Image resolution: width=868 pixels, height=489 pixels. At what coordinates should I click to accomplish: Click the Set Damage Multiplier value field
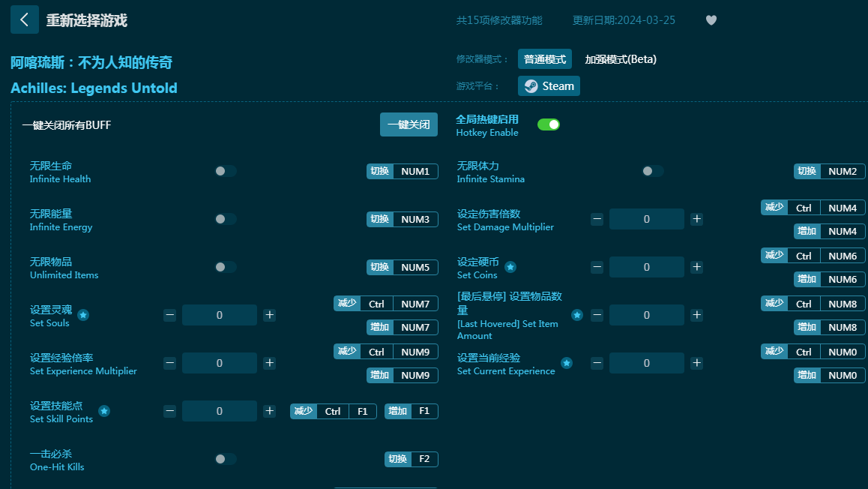point(647,219)
